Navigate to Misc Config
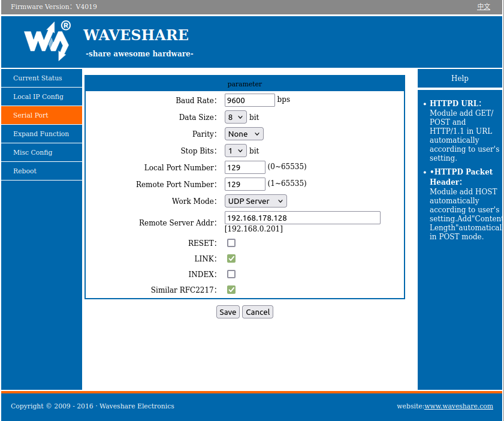 [33, 152]
